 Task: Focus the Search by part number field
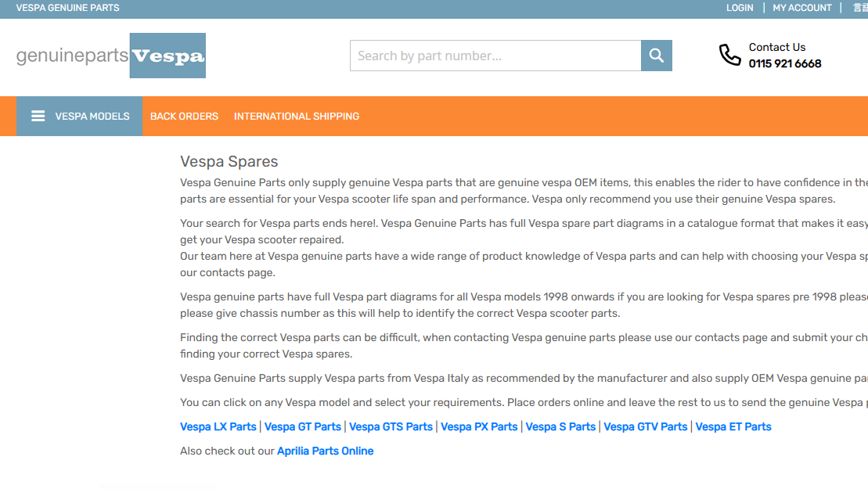click(495, 56)
